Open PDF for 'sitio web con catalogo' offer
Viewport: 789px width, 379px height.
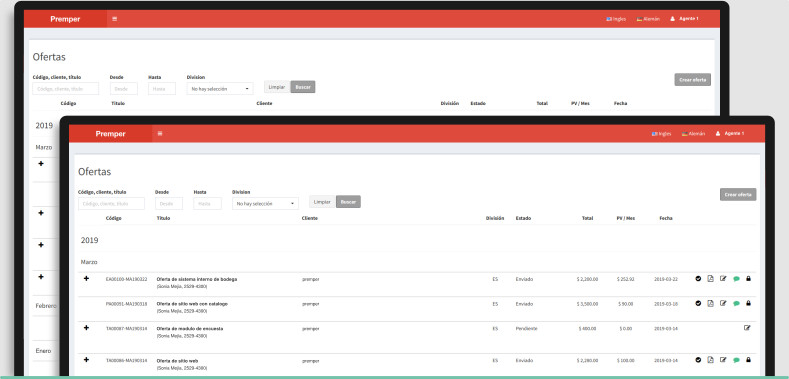coord(711,304)
